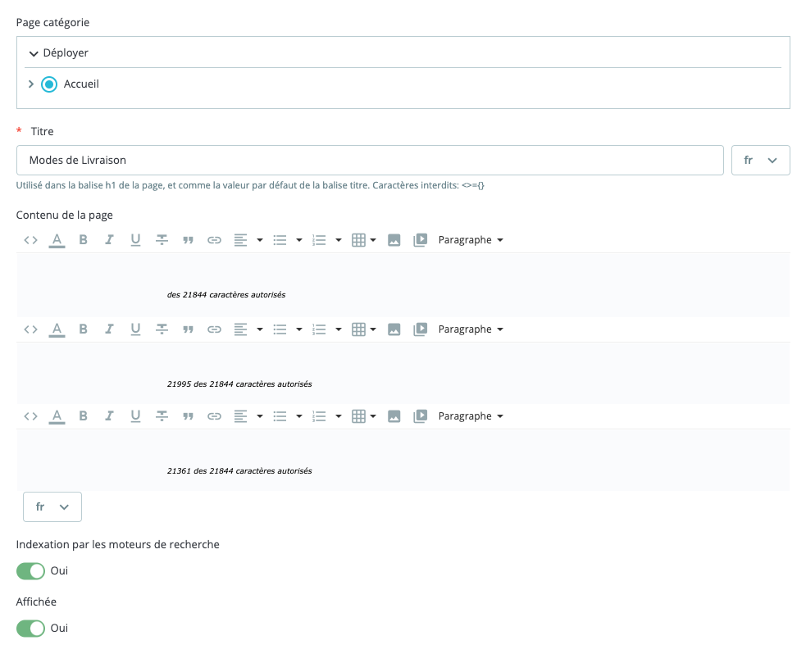Click Underline icon in third editor toolbar

(135, 416)
